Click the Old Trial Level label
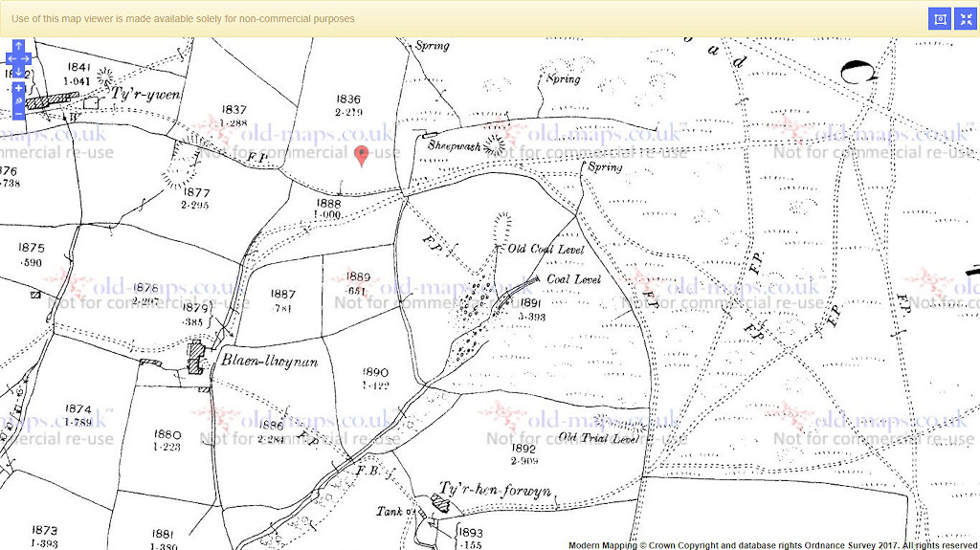This screenshot has width=980, height=550. tap(599, 438)
